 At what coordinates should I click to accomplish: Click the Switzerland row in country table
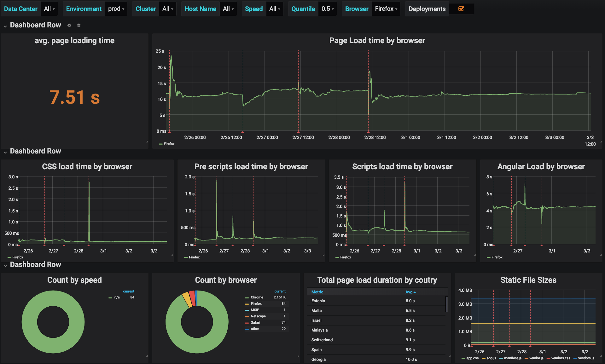point(376,340)
